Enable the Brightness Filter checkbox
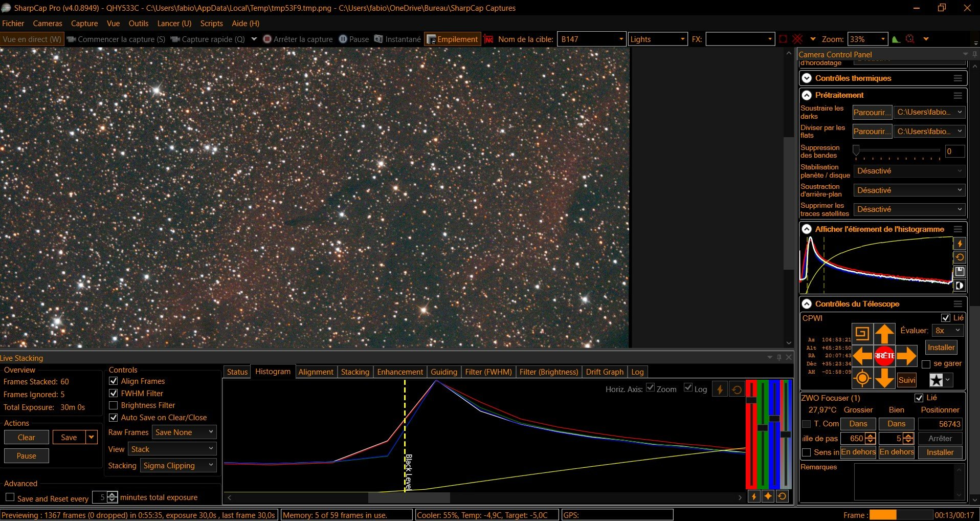980x521 pixels. pos(114,405)
